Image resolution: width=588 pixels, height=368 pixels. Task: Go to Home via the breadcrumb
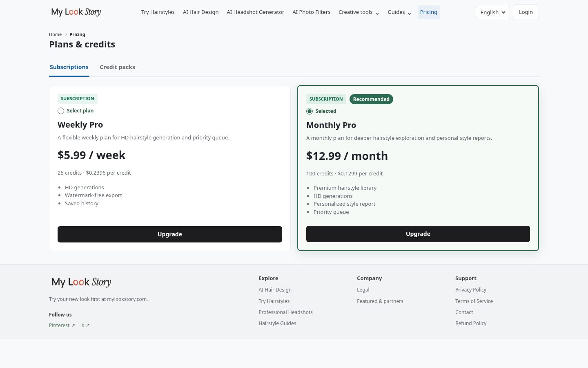(x=55, y=34)
